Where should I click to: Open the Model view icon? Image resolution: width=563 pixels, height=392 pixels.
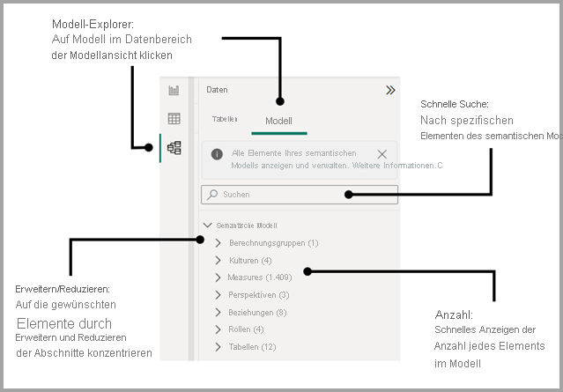(x=174, y=147)
